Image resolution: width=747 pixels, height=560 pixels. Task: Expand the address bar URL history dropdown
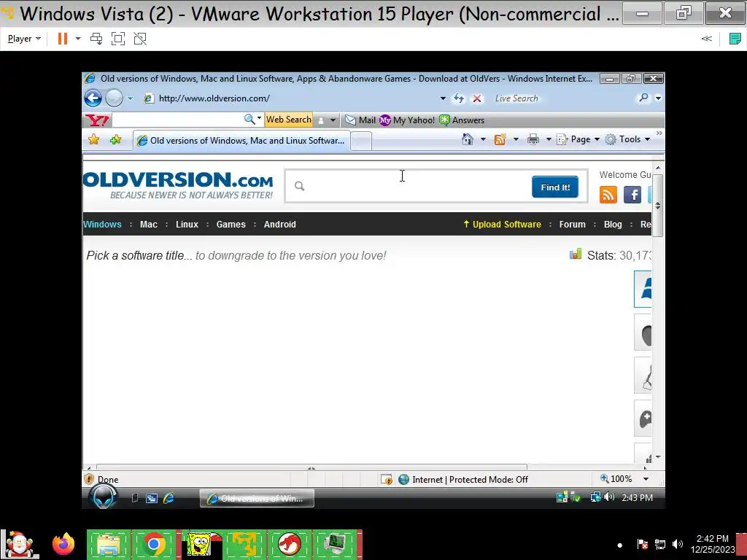443,98
